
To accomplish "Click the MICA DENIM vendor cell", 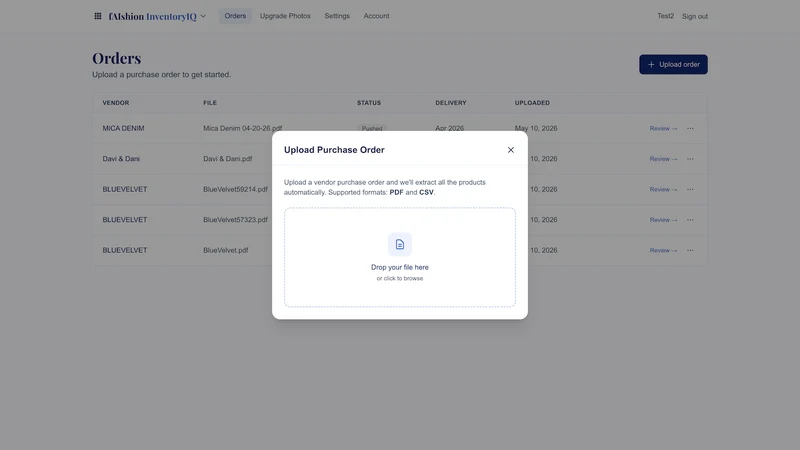I will (x=123, y=128).
